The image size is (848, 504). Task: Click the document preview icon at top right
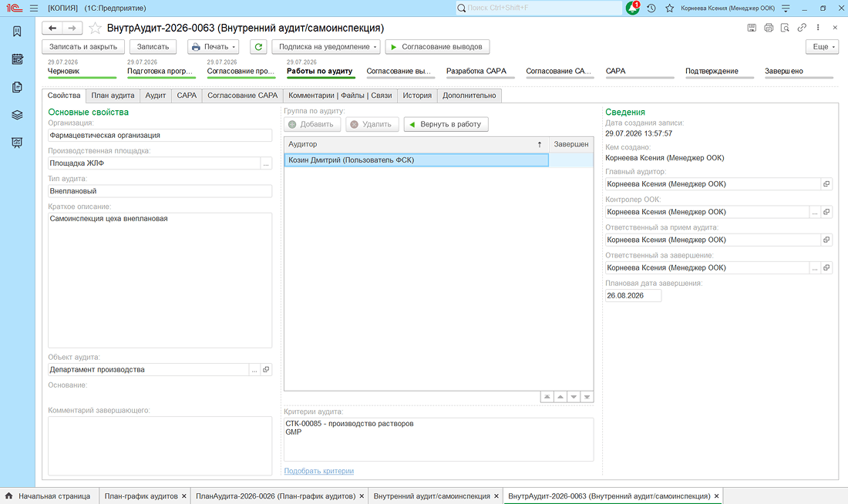coord(785,28)
